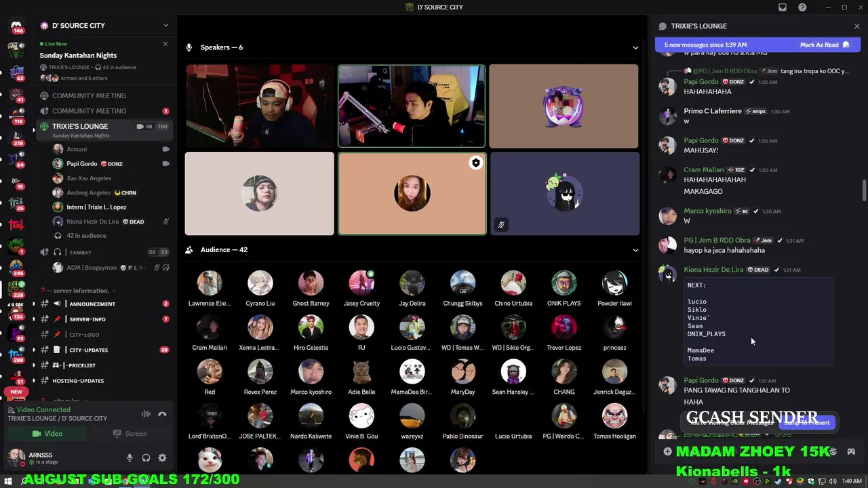868x488 pixels.
Task: Click the volume speaker icon in system tray
Action: tap(831, 482)
